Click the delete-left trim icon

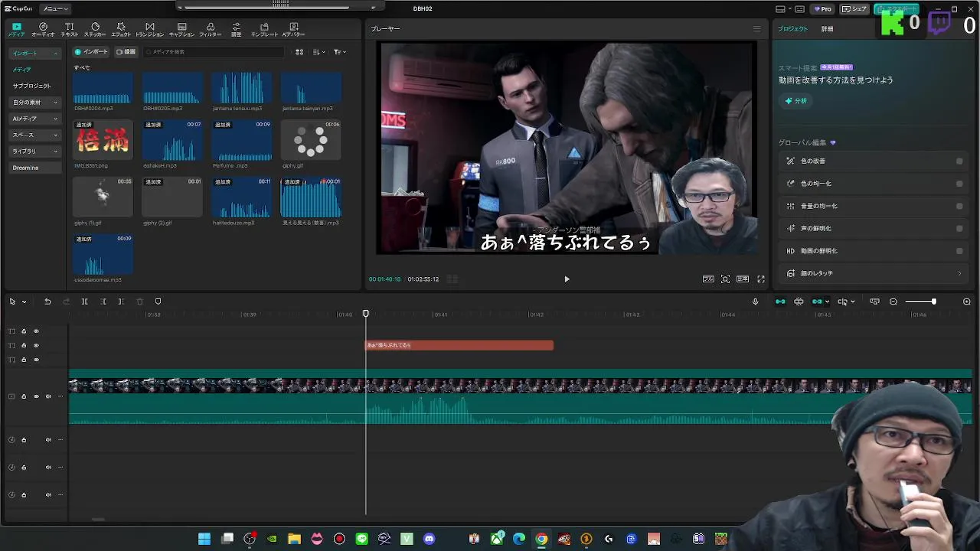point(103,302)
